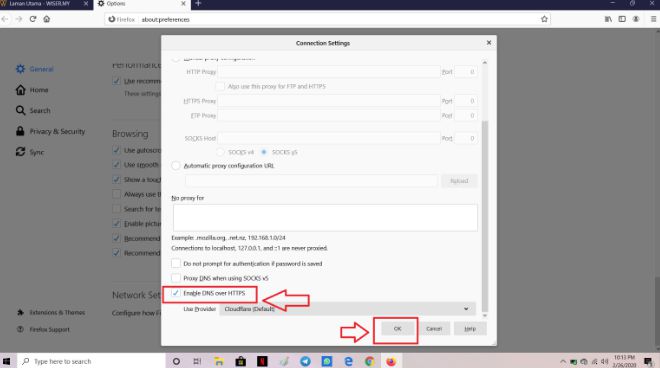Image resolution: width=660 pixels, height=368 pixels.
Task: Click the Firefox icon on taskbar
Action: coord(391,361)
